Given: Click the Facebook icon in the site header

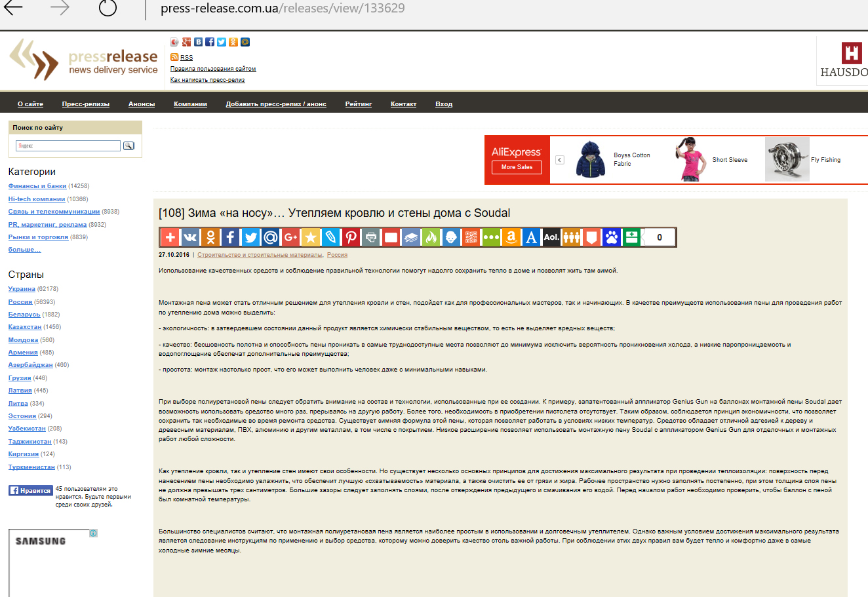Looking at the screenshot, I should [x=210, y=42].
